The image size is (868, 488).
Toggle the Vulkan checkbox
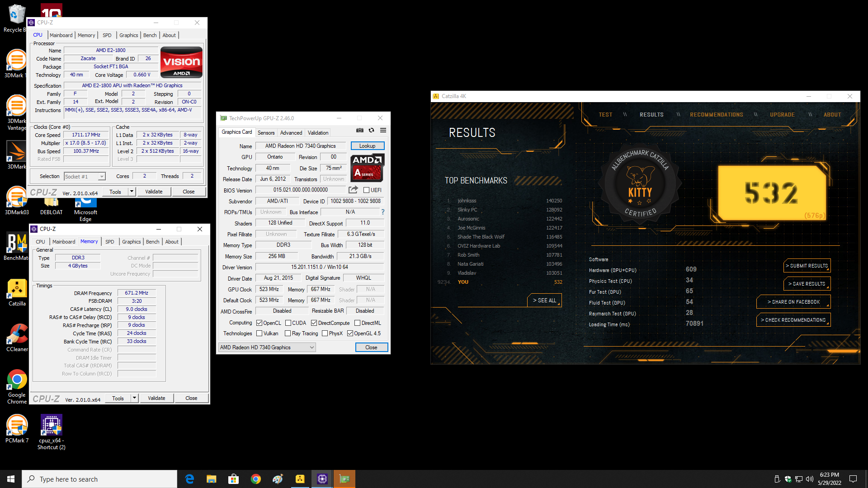click(259, 333)
